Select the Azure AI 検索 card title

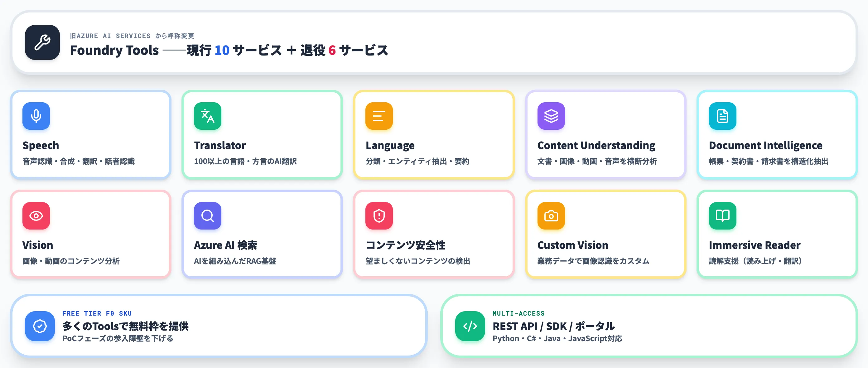coord(225,245)
